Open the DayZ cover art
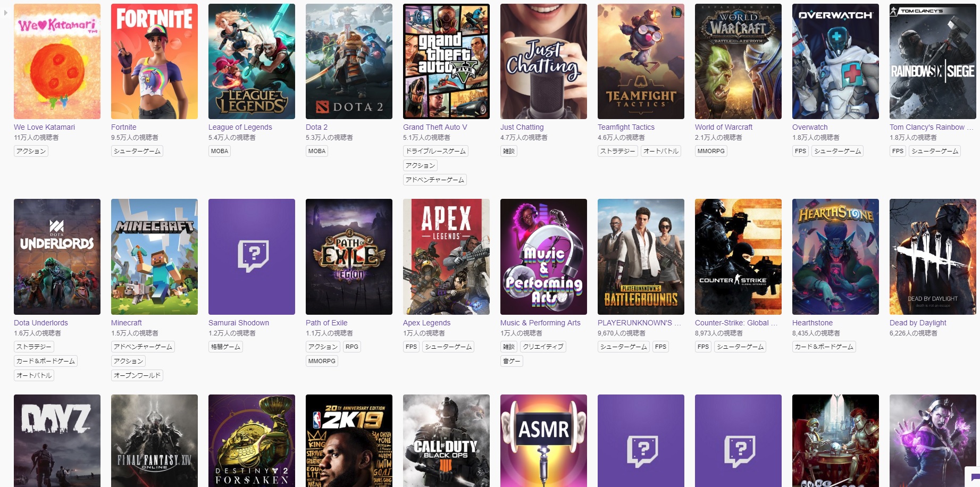 tap(57, 441)
